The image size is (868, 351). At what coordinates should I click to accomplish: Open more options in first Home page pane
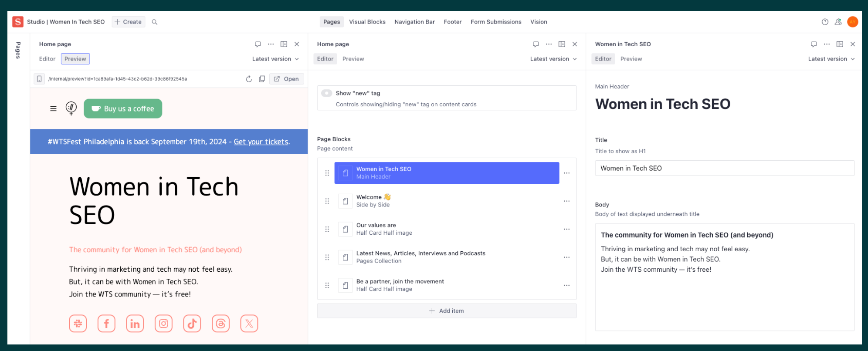[x=271, y=44]
